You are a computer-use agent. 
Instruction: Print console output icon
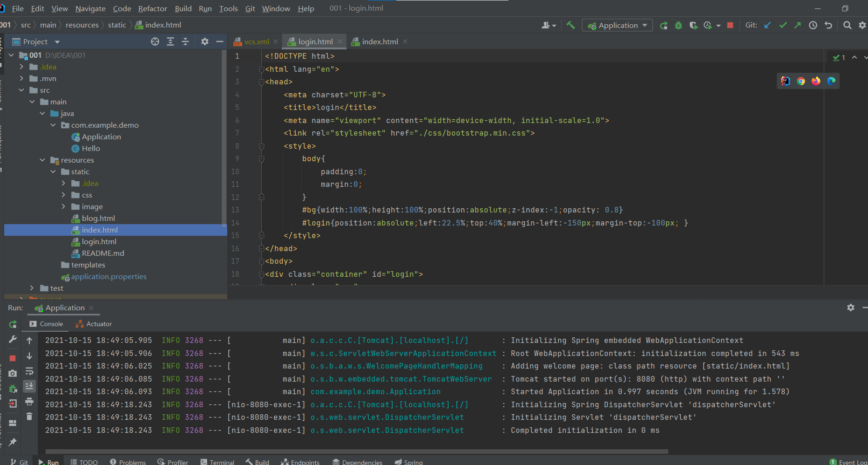tap(29, 401)
